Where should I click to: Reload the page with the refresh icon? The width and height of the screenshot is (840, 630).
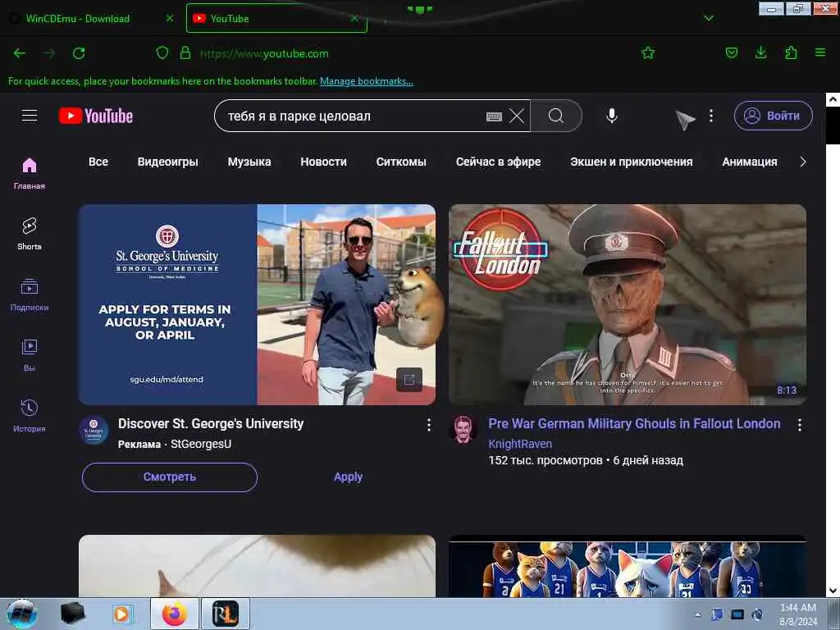79,53
